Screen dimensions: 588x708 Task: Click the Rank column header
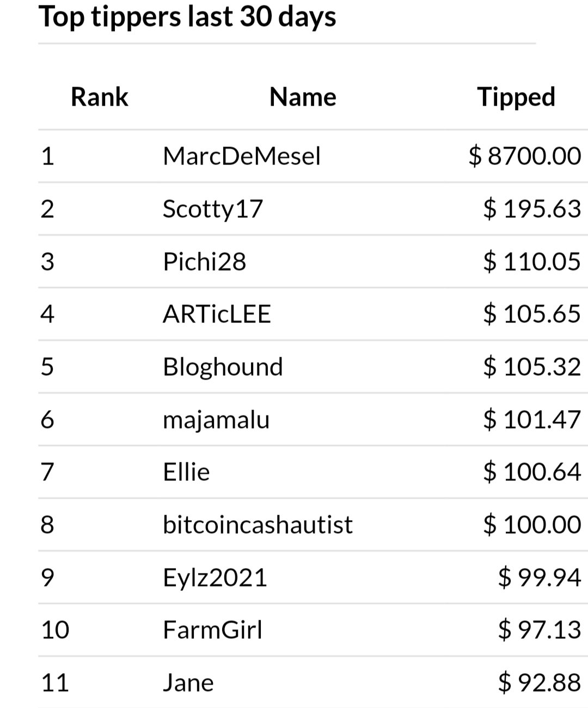tap(100, 97)
